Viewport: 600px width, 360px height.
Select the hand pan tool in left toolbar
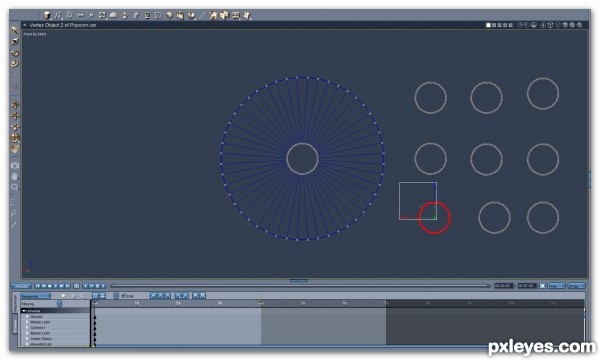click(x=15, y=176)
